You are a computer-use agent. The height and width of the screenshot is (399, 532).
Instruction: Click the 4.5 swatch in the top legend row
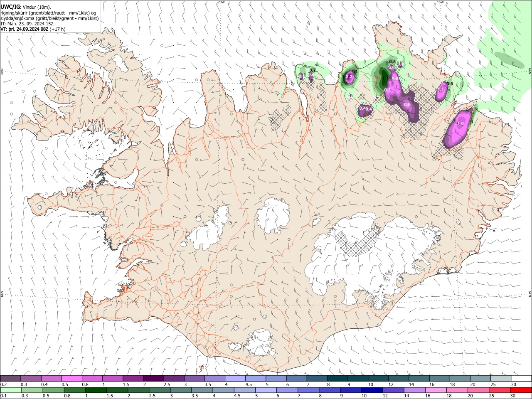tap(255, 379)
